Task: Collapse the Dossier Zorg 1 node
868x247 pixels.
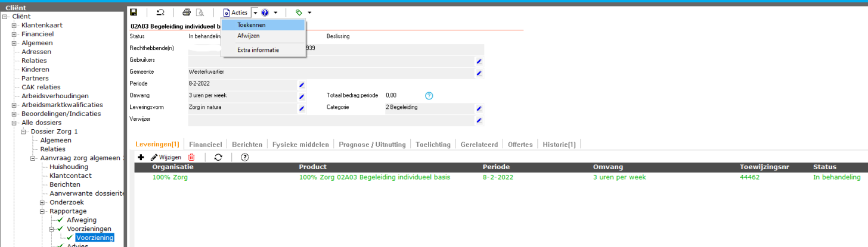Action: [x=24, y=132]
